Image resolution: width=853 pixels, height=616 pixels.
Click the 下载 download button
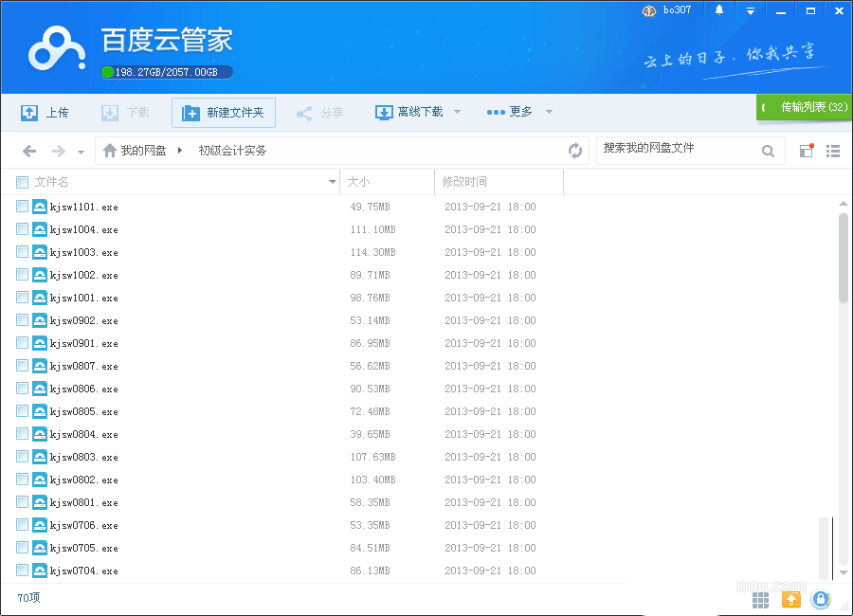point(125,113)
